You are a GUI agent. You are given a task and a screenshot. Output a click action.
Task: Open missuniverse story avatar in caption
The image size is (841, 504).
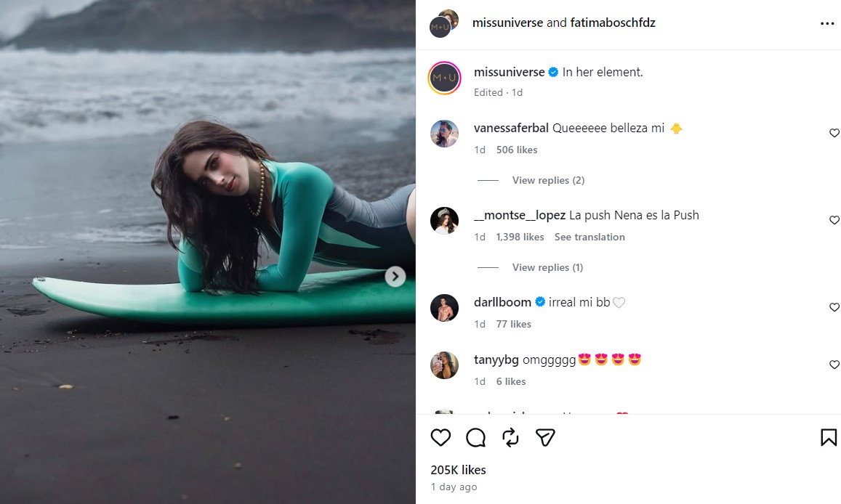click(x=444, y=78)
